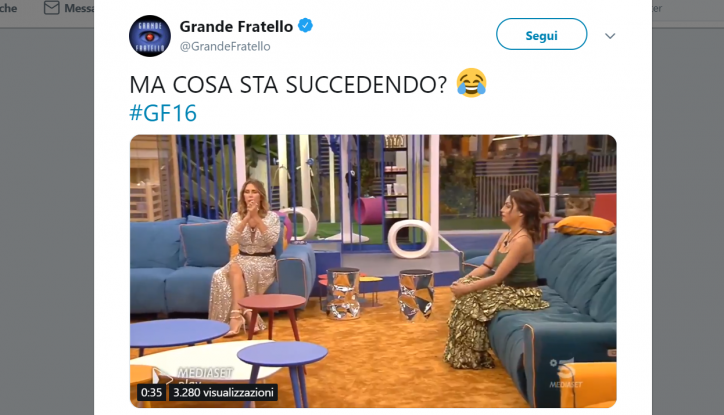This screenshot has height=415, width=724.
Task: Click the woman in the sequined dress in the video
Action: coord(248,256)
